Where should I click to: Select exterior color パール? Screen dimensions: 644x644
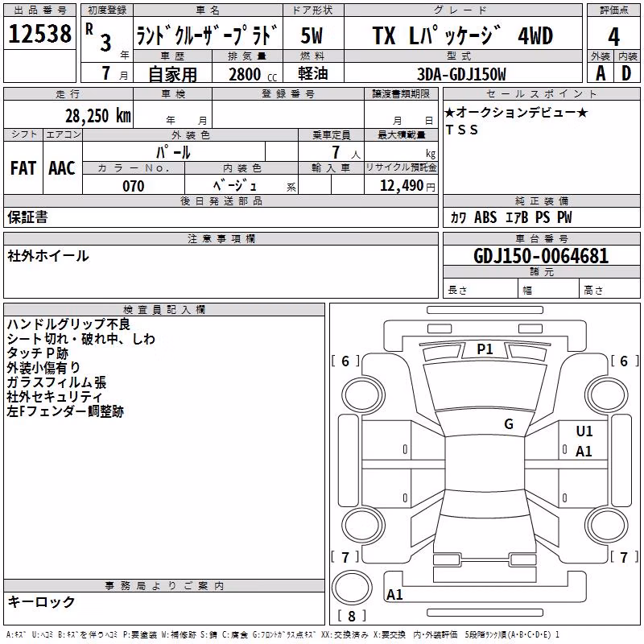point(173,152)
